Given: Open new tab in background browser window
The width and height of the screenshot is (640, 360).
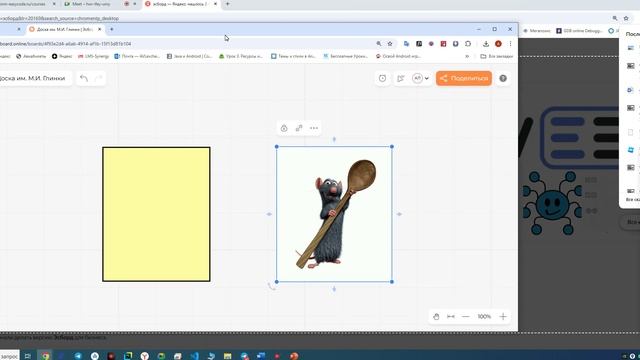Looking at the screenshot, I should click(x=227, y=4).
